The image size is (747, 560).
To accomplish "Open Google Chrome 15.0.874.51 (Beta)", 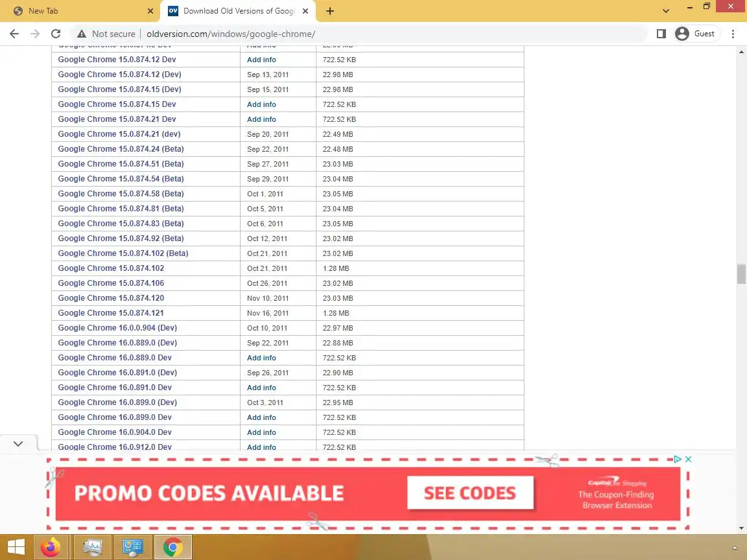I will 121,164.
